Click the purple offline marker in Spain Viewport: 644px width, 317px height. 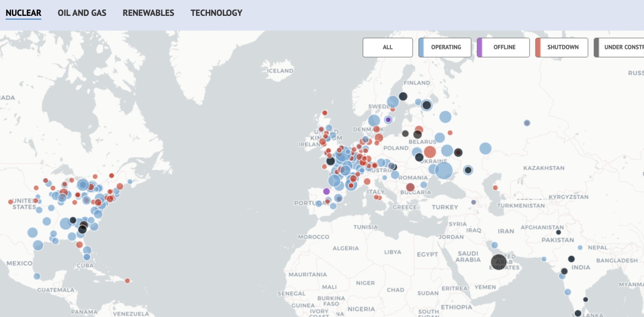coord(326,191)
